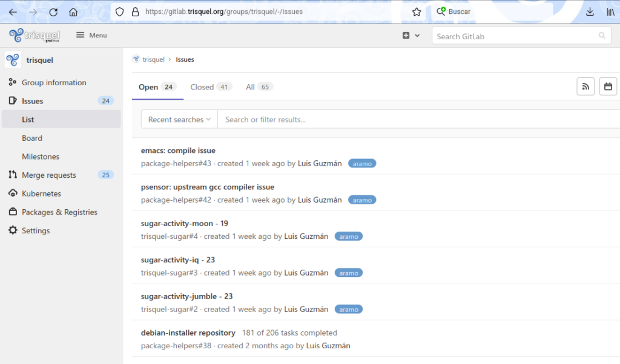Image resolution: width=620 pixels, height=364 pixels.
Task: Click reference text 'package-helpers#43'
Action: (x=176, y=163)
